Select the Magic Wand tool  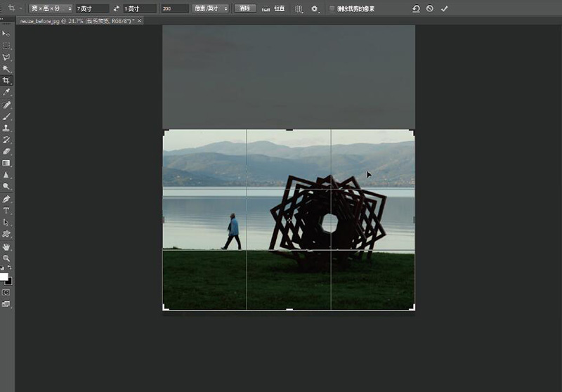pyautogui.click(x=6, y=69)
